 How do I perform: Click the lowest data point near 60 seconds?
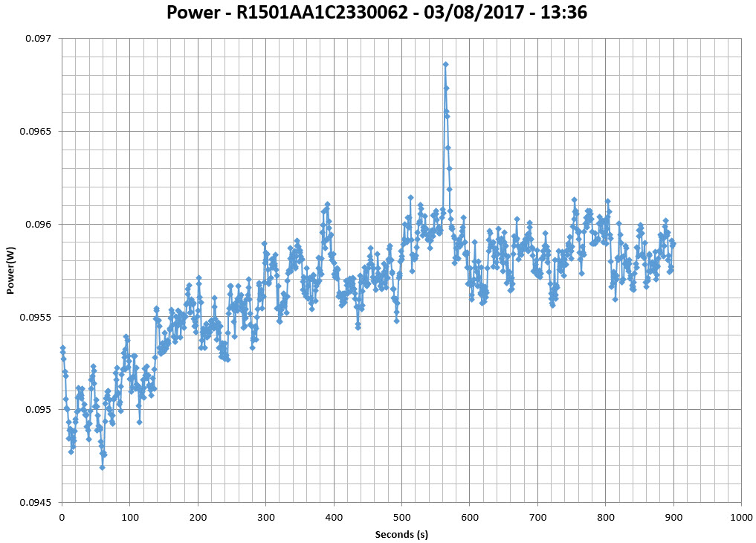click(102, 467)
